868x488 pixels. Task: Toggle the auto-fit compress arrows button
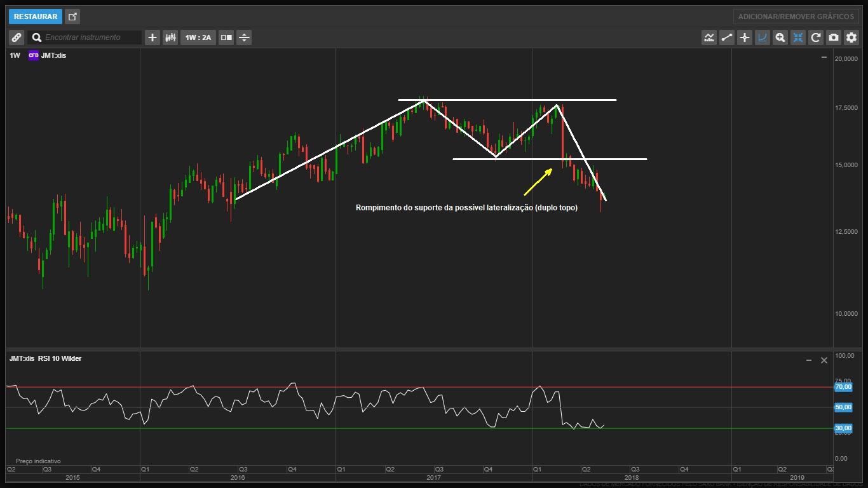click(798, 37)
